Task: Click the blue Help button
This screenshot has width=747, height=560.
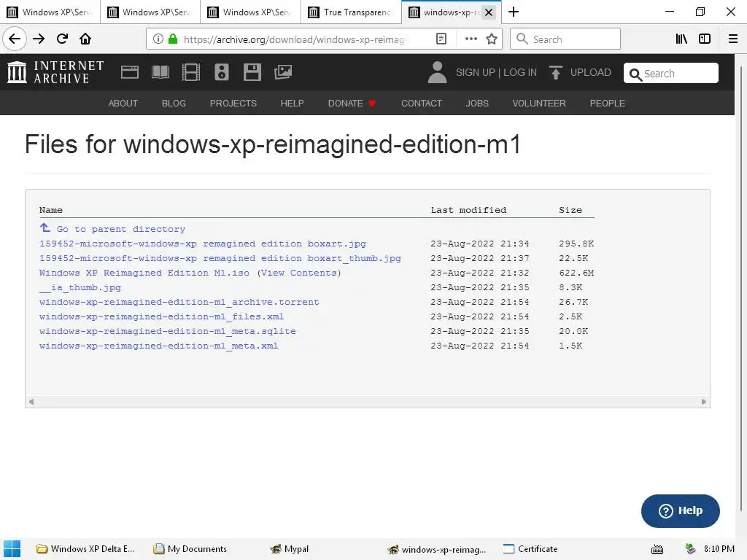Action: (681, 511)
